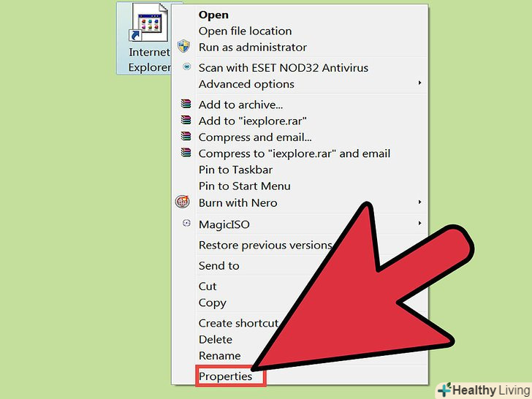Expand the Burn with Nero submenu arrow
Image resolution: width=532 pixels, height=399 pixels.
pos(419,202)
